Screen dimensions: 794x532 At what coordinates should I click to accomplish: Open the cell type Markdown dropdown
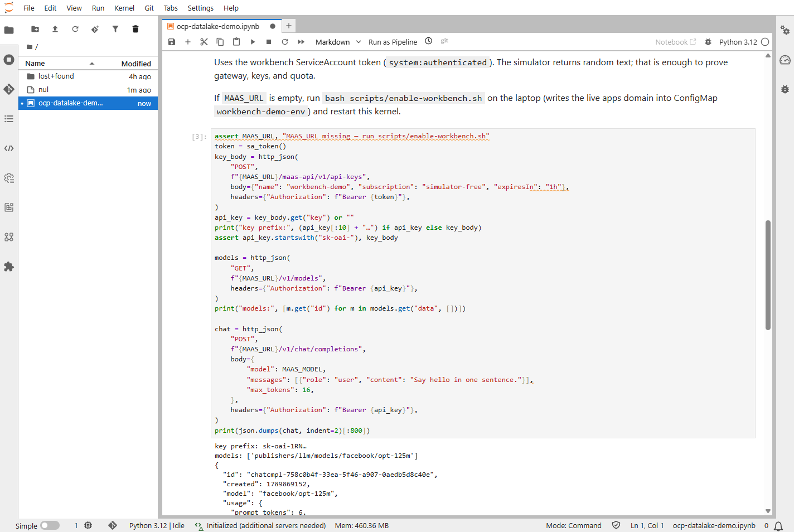(338, 42)
